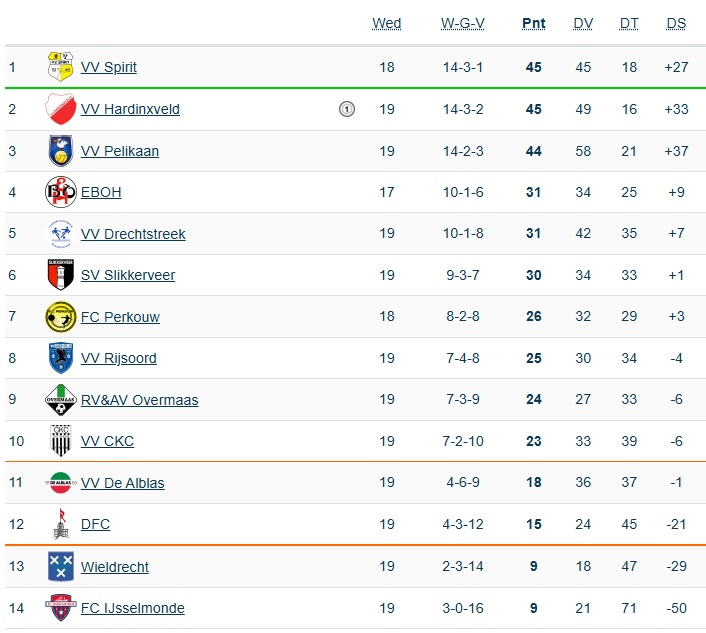Open the VV De Alblas link
706x633 pixels.
click(122, 483)
